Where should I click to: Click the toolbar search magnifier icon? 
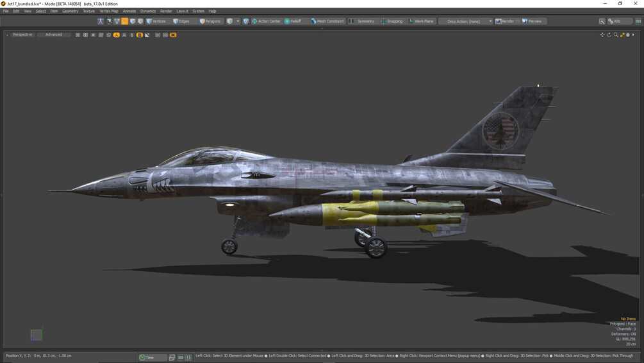602,21
